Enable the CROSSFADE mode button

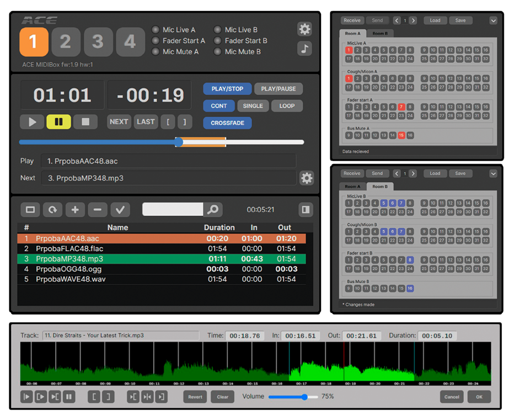tap(227, 123)
